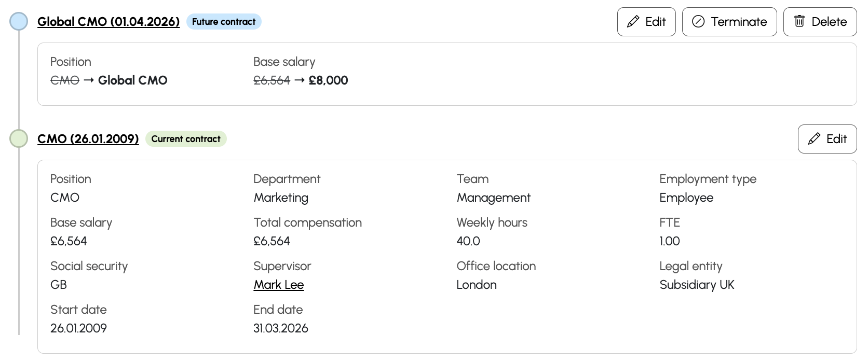The image size is (868, 362).
Task: Click the pencil icon for Global CMO contract
Action: (x=633, y=22)
